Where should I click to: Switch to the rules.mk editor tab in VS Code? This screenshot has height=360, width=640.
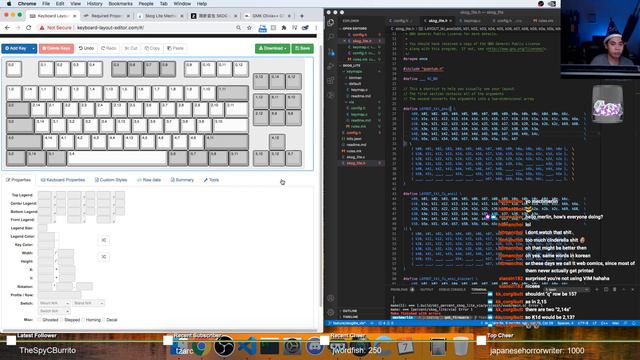click(544, 20)
